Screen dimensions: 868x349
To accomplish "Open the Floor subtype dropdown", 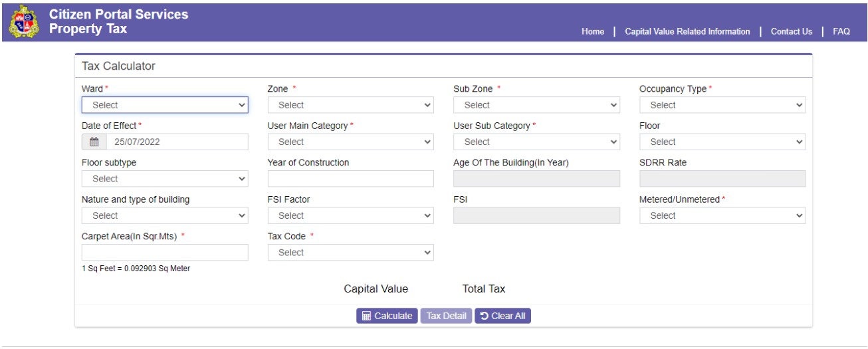I will coord(165,179).
